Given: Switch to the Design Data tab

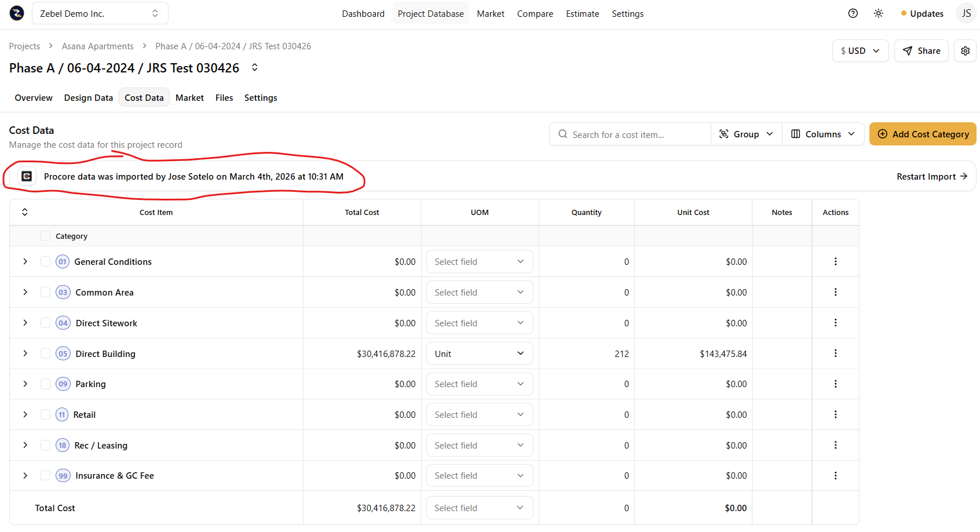Looking at the screenshot, I should click(88, 98).
